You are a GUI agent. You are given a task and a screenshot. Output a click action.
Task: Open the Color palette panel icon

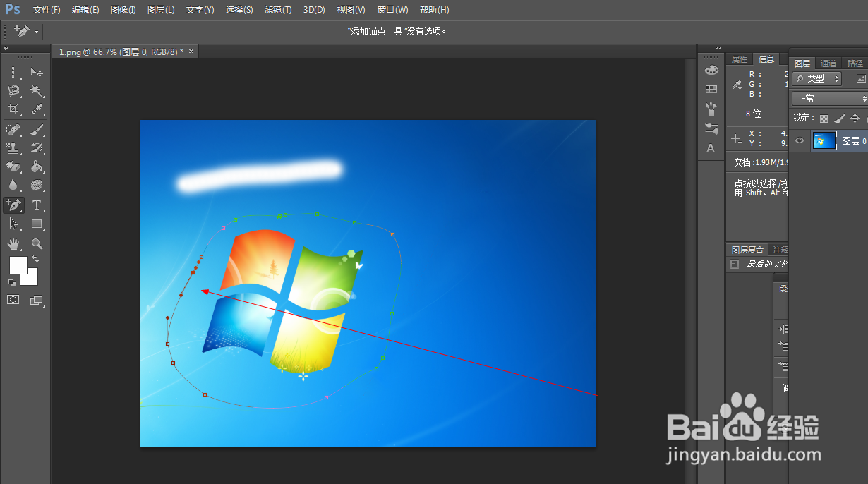coord(711,70)
